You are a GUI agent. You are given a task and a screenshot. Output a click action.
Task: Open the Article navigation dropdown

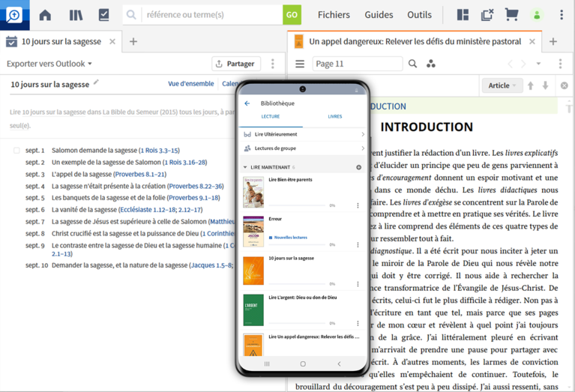[x=502, y=85]
